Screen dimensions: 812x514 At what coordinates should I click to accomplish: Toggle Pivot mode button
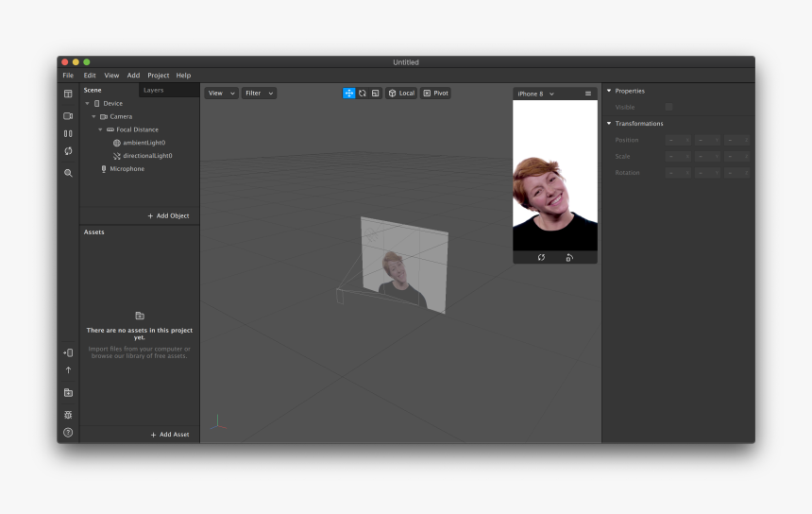(x=435, y=94)
